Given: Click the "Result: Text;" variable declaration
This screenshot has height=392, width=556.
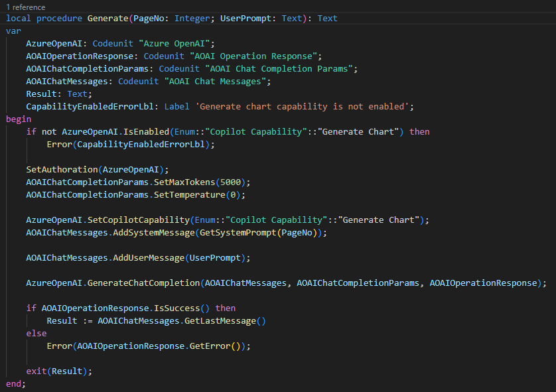Looking at the screenshot, I should point(59,94).
